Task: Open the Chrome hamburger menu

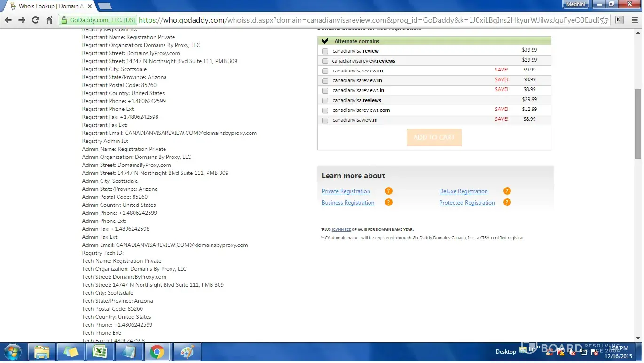Action: pos(634,20)
